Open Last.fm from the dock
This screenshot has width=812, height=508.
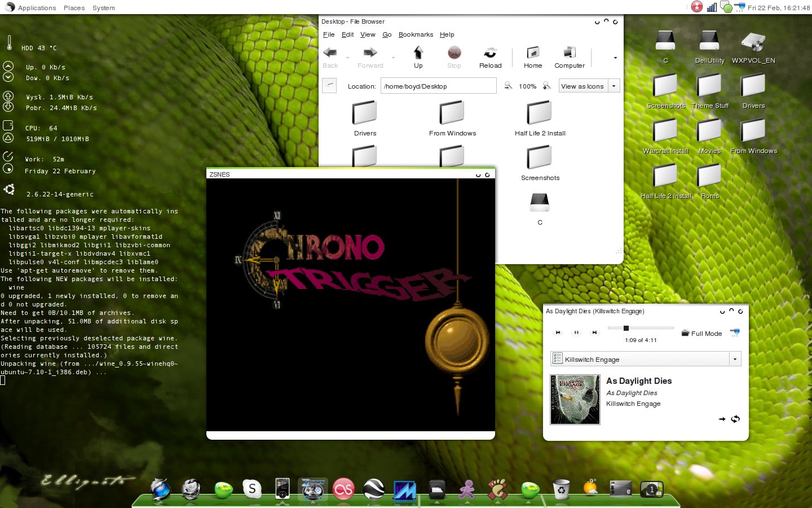click(x=343, y=489)
